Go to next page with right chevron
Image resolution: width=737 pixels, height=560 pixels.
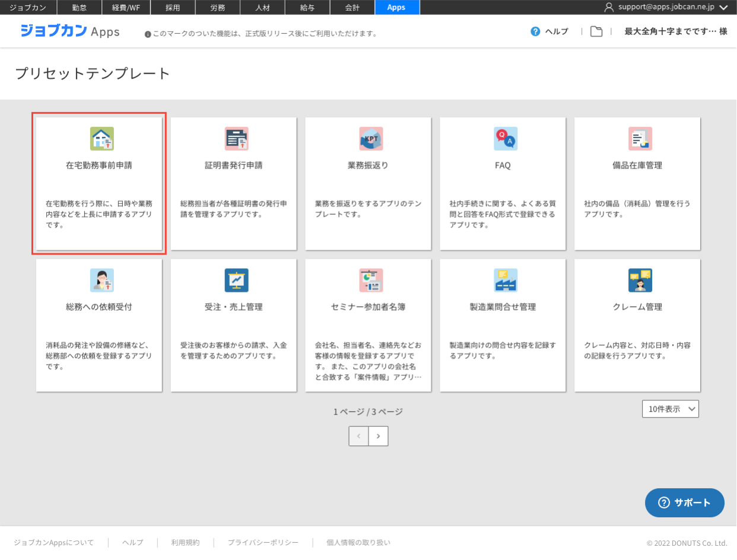tap(378, 436)
